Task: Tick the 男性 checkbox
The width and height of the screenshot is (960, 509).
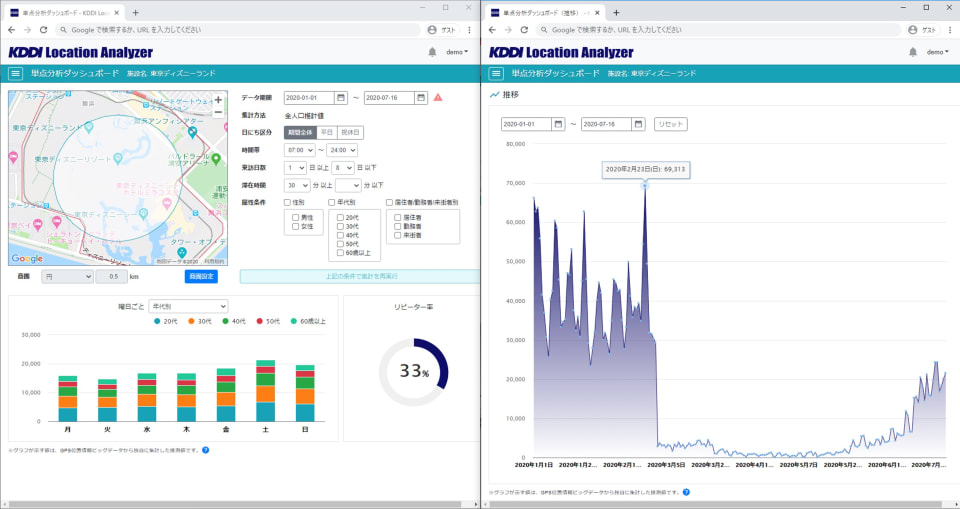Action: pos(296,217)
